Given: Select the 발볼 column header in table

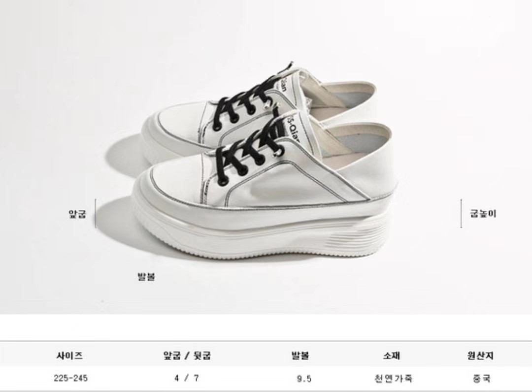Looking at the screenshot, I should pyautogui.click(x=300, y=356).
